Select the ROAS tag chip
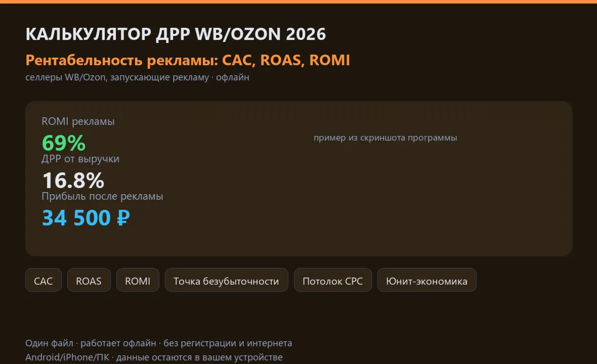The image size is (597, 364). (x=89, y=280)
